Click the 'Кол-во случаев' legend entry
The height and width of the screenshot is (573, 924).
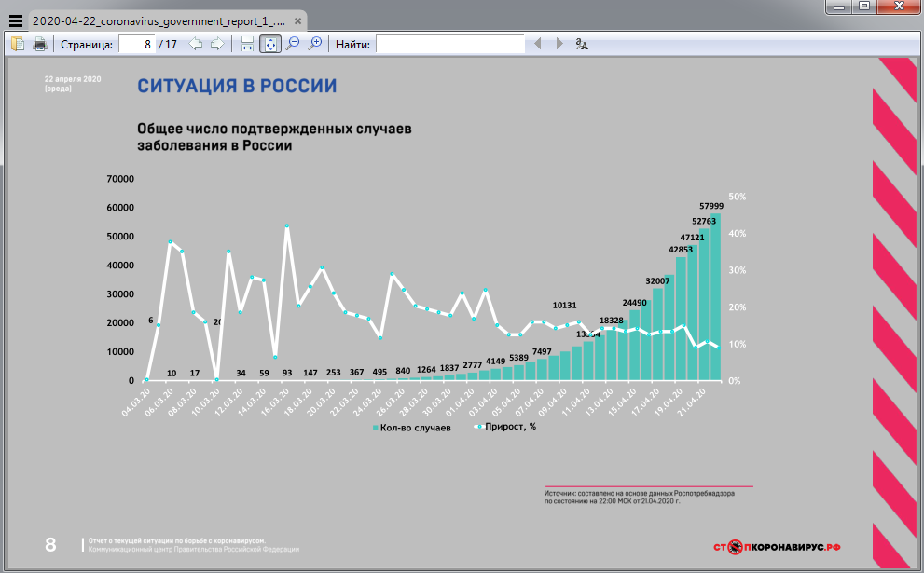412,428
